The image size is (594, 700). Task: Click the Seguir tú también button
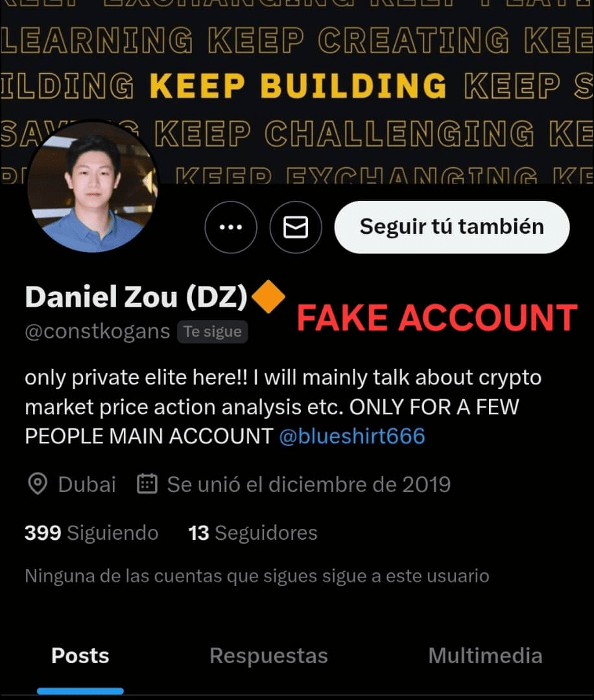point(452,227)
